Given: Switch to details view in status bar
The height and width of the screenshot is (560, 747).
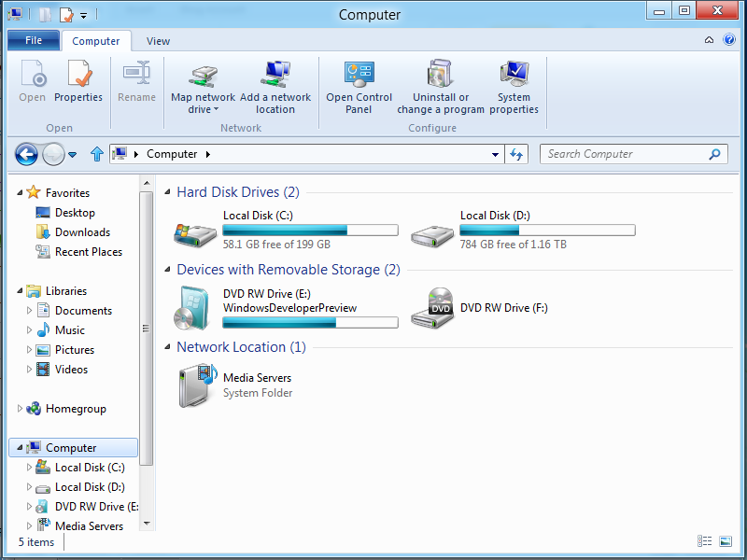Looking at the screenshot, I should coord(704,541).
